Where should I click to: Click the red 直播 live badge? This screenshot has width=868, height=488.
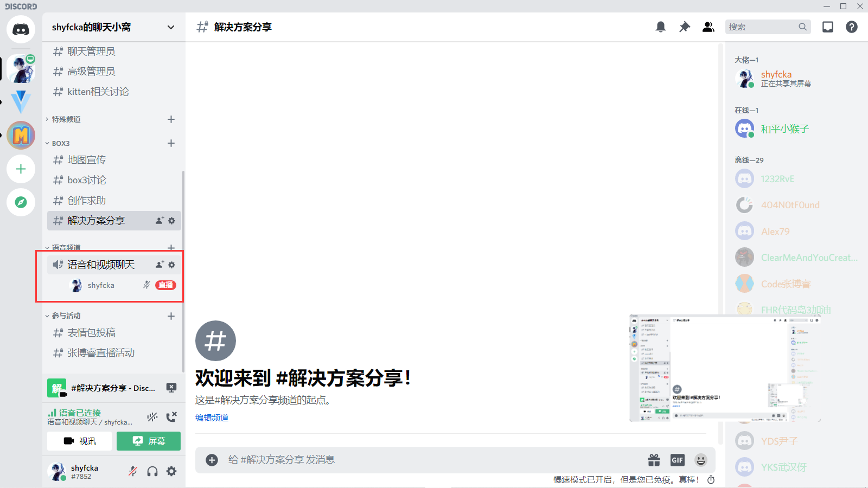tap(165, 285)
